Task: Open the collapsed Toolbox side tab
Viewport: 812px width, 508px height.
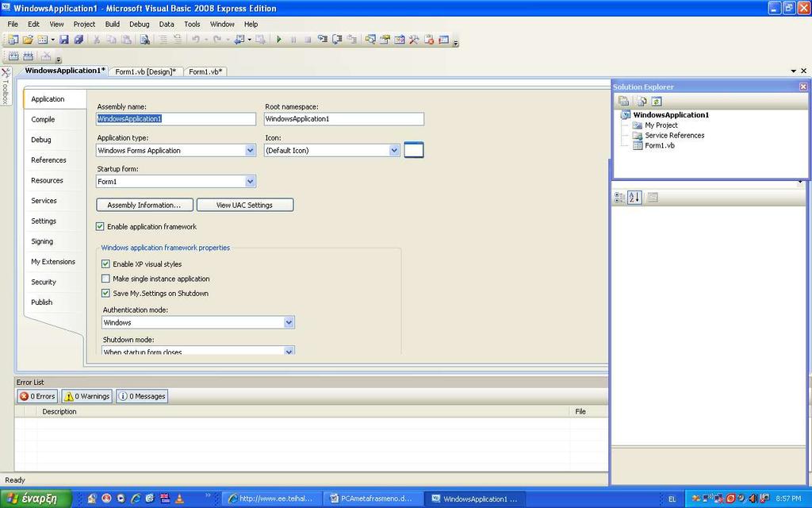Action: coord(6,87)
